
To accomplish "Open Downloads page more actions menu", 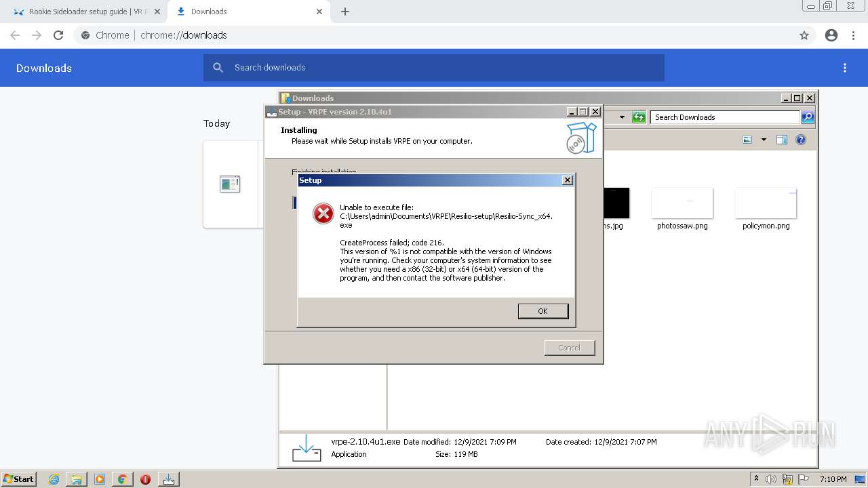I will pos(845,68).
